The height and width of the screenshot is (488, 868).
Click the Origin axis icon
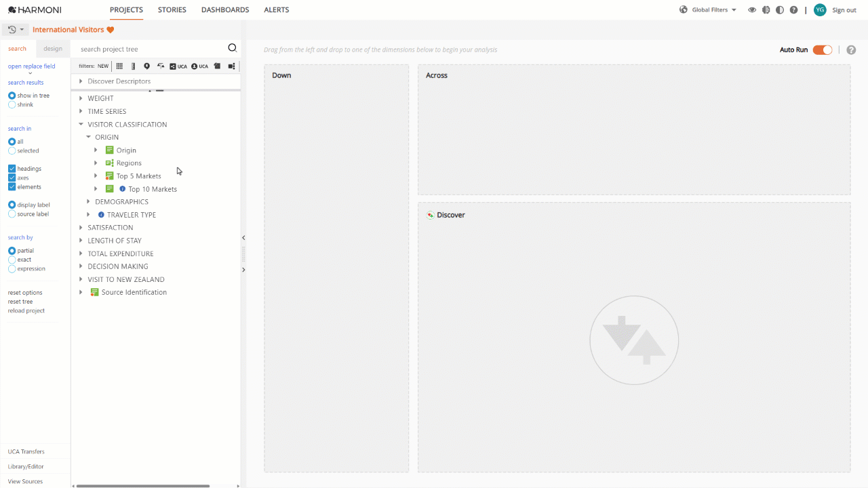[109, 150]
